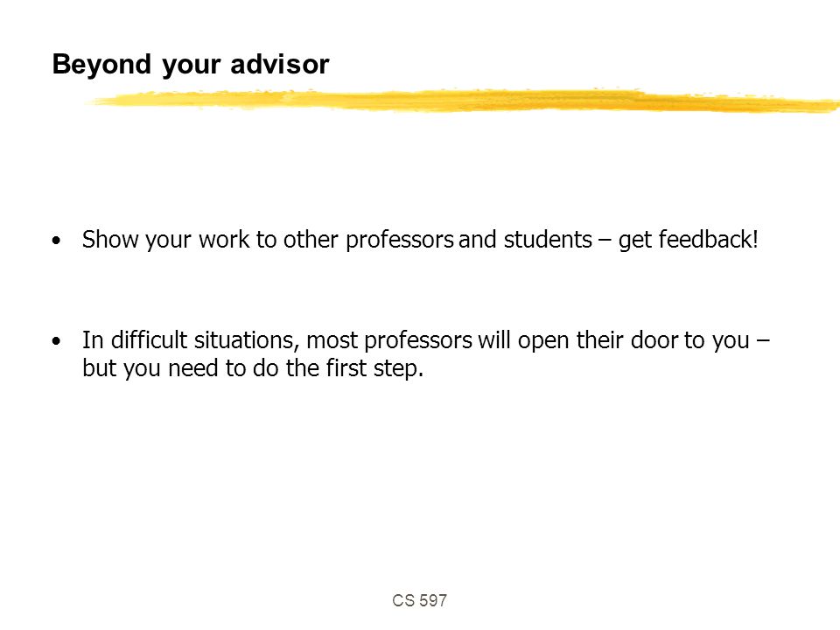
Task: Click "professors" in the first bullet line
Action: [400, 240]
